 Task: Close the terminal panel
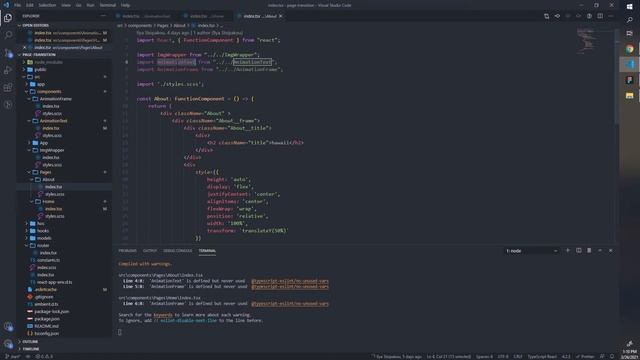[611, 251]
